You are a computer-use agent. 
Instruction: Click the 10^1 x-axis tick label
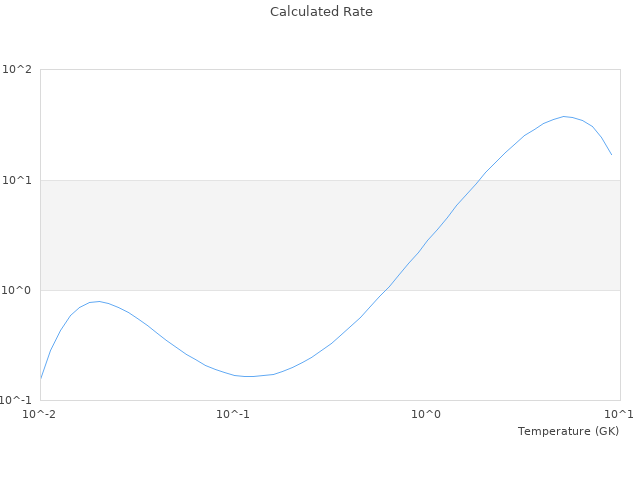click(x=620, y=414)
